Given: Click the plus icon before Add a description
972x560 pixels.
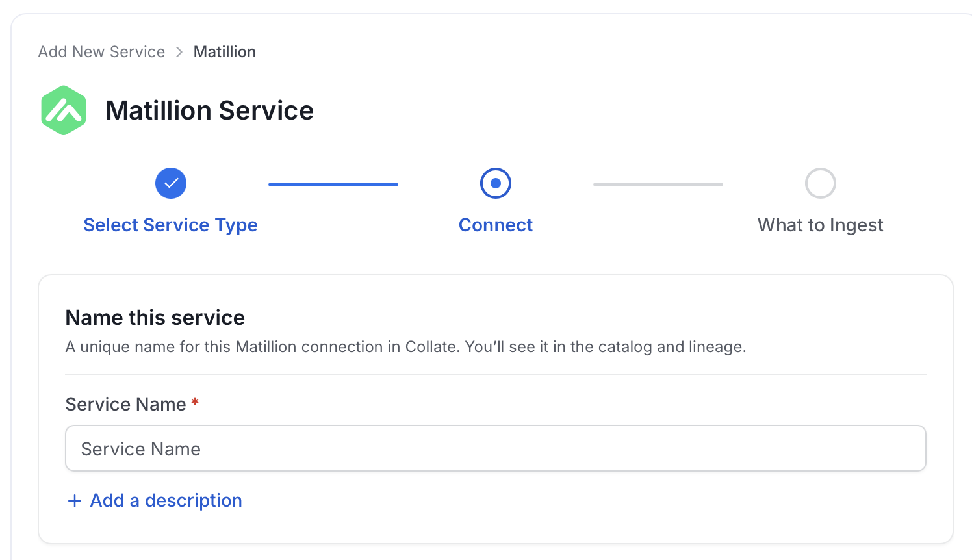Looking at the screenshot, I should [75, 501].
